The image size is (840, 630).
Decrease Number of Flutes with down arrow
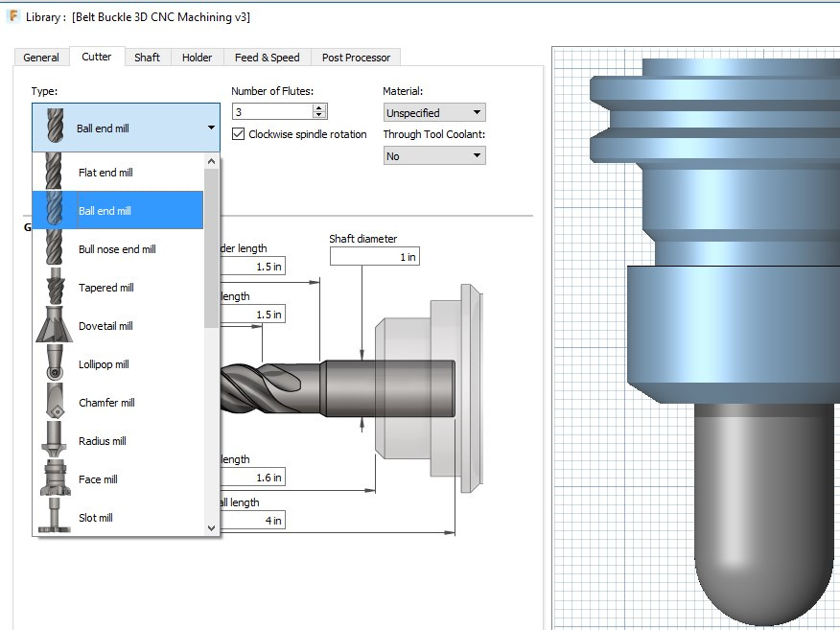319,115
